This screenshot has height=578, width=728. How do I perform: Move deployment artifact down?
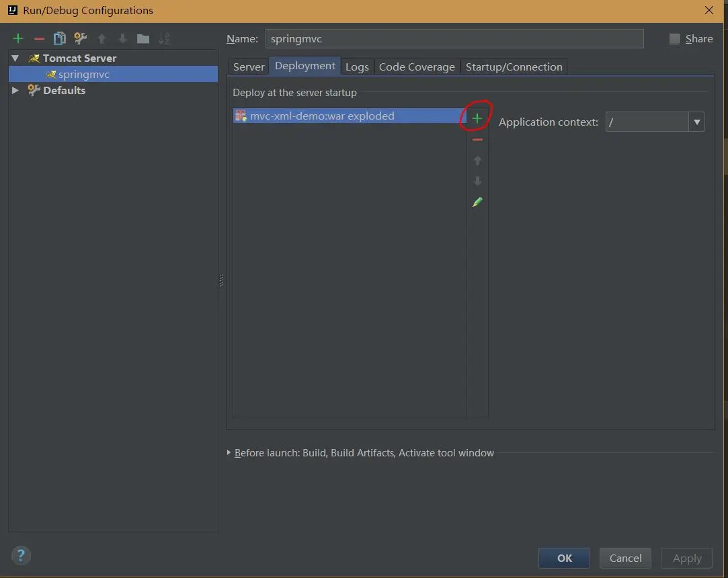(x=477, y=181)
